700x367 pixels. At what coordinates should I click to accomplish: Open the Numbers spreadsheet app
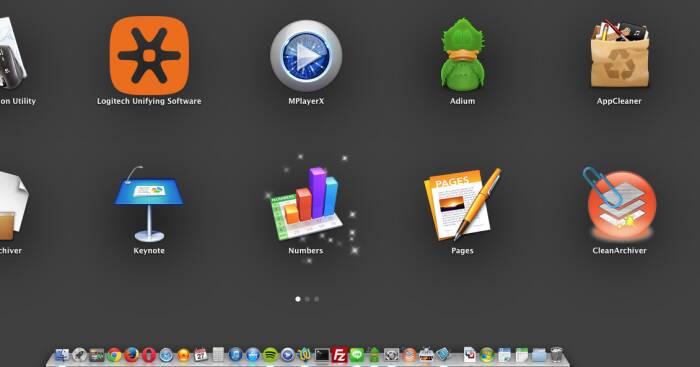pyautogui.click(x=307, y=204)
